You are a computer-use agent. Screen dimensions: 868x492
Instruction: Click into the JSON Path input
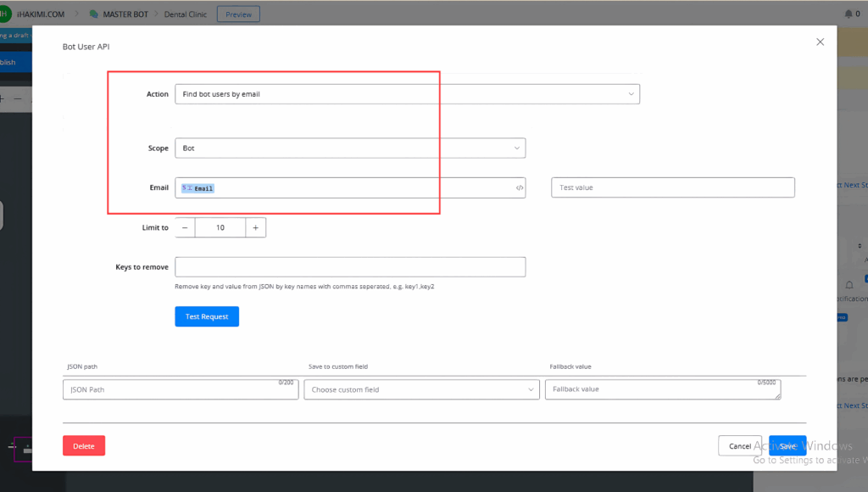[179, 389]
